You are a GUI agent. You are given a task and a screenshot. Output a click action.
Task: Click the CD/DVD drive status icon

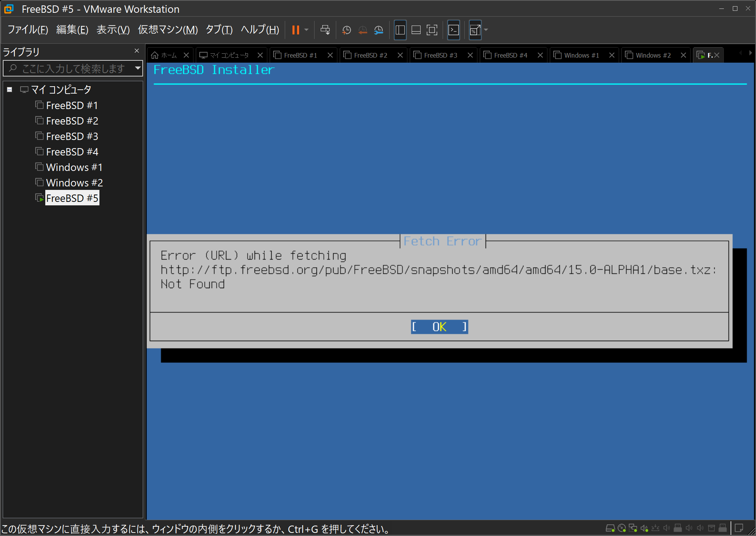(622, 528)
